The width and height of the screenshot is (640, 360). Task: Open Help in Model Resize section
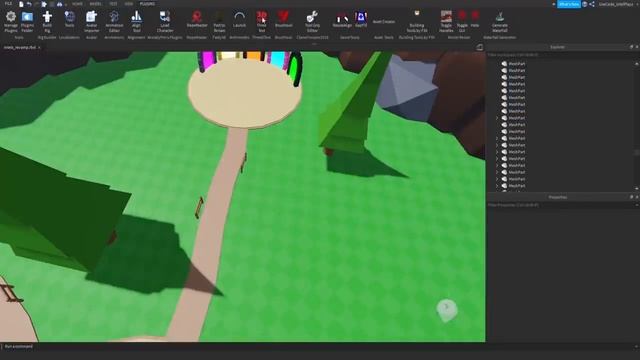(x=475, y=20)
